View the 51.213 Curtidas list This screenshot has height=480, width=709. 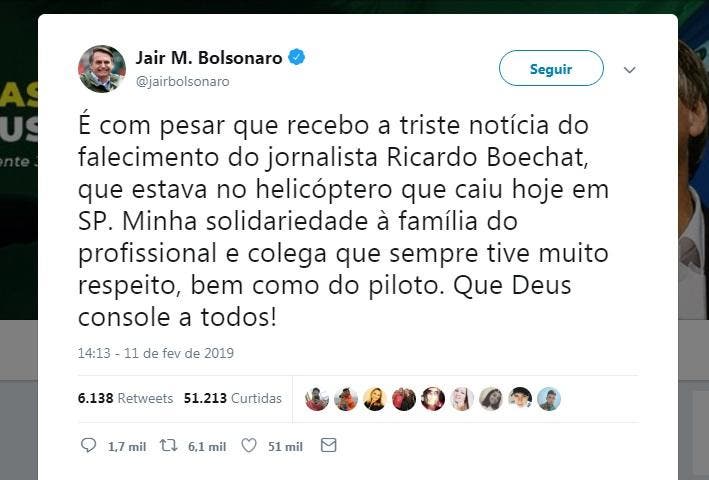pyautogui.click(x=232, y=398)
